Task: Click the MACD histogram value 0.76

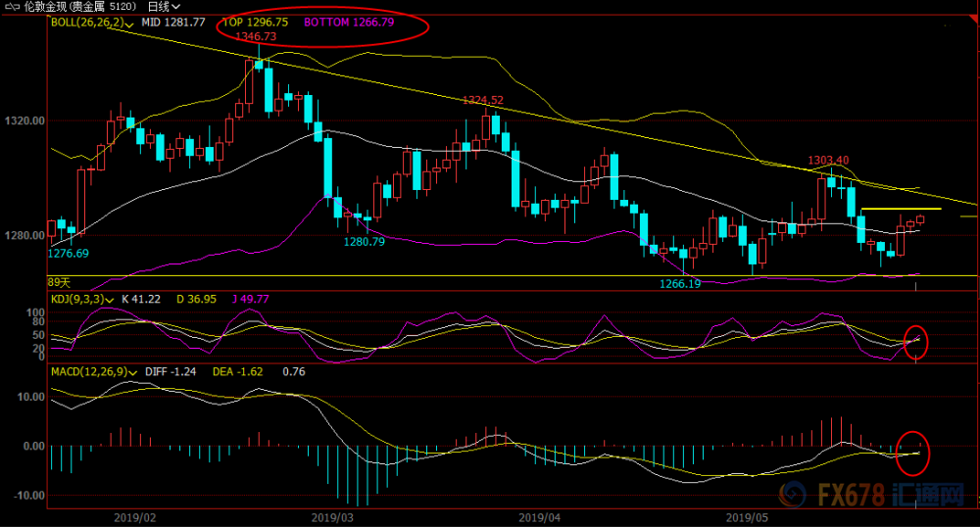Action: (x=294, y=371)
